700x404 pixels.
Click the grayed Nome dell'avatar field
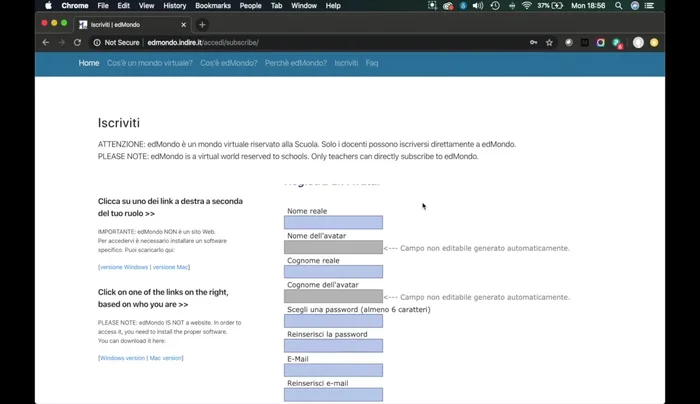coord(333,247)
